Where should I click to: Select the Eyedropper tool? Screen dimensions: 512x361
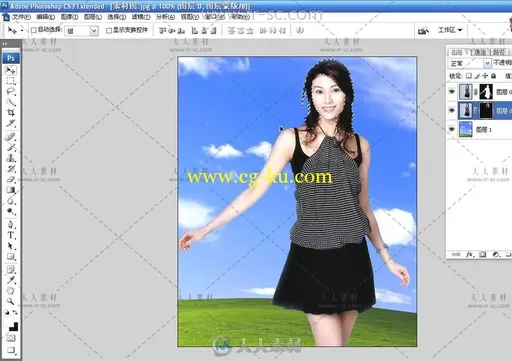click(x=11, y=280)
